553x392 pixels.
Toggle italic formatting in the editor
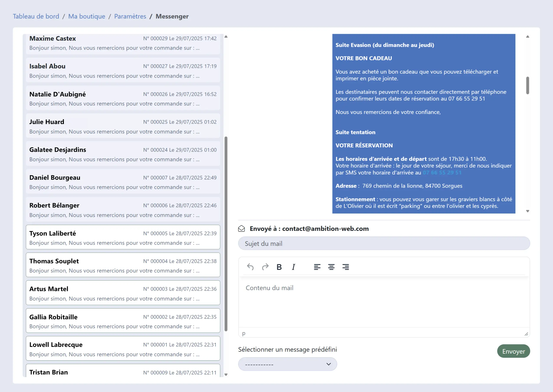(293, 267)
